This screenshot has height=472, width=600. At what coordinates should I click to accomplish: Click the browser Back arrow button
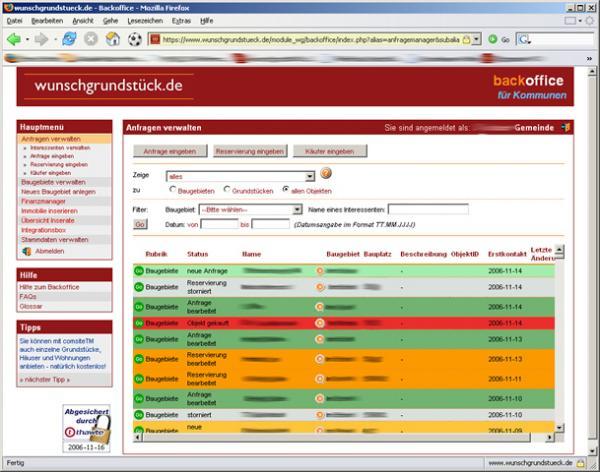pos(14,39)
